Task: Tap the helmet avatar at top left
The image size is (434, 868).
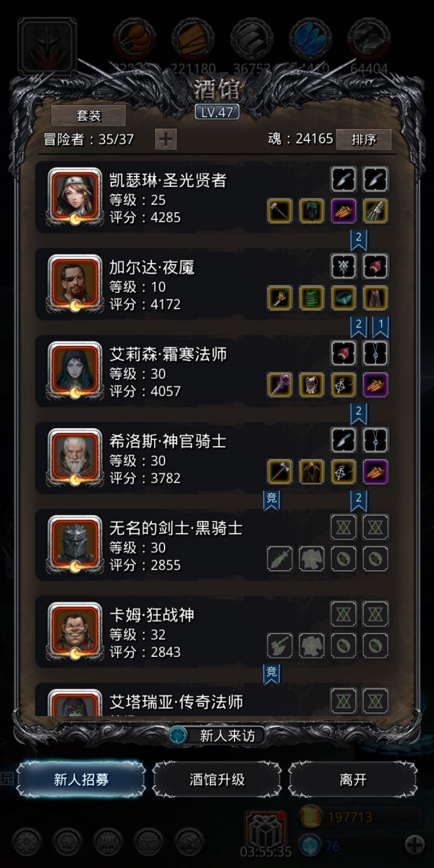Action: coord(47,46)
